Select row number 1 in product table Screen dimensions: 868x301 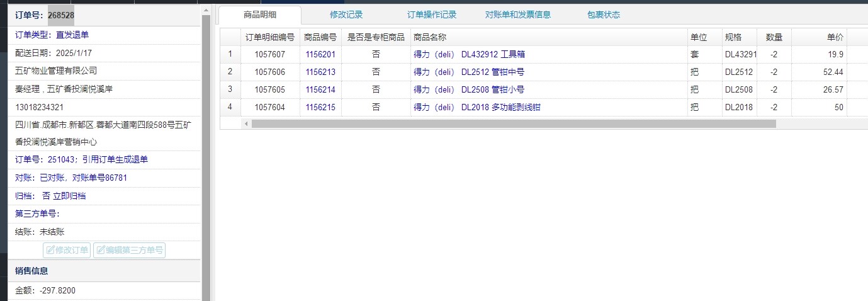(x=230, y=55)
